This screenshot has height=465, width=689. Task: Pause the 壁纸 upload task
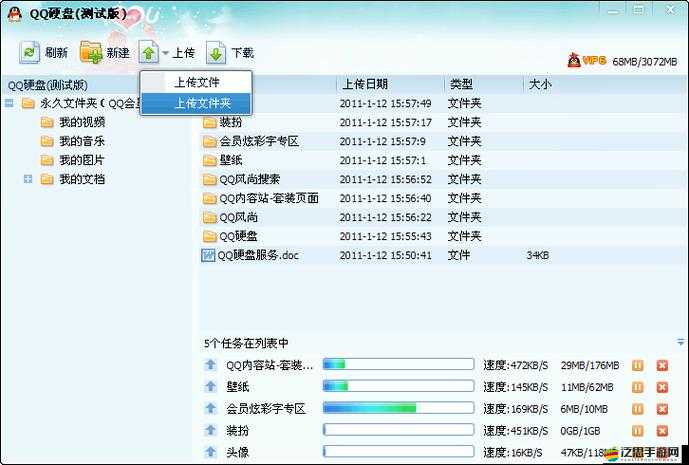click(638, 387)
